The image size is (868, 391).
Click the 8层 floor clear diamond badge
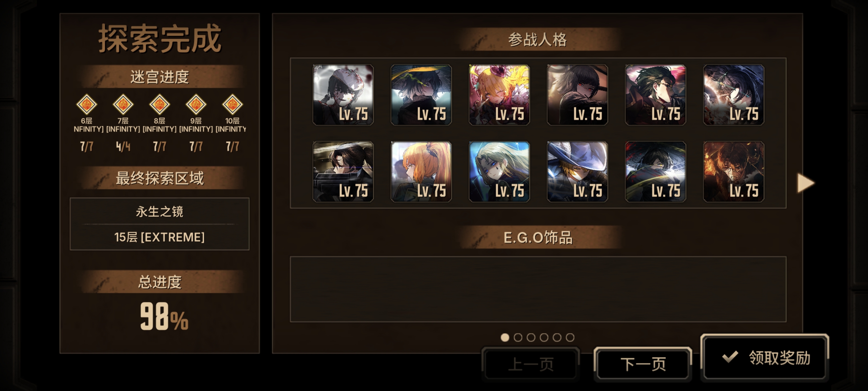point(159,104)
